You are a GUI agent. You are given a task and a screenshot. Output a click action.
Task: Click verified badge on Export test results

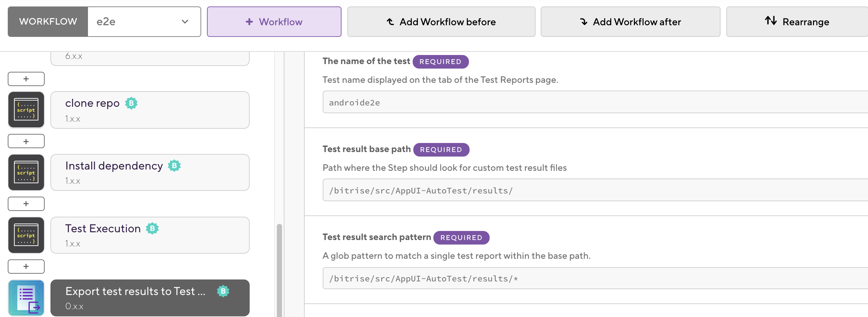click(223, 291)
